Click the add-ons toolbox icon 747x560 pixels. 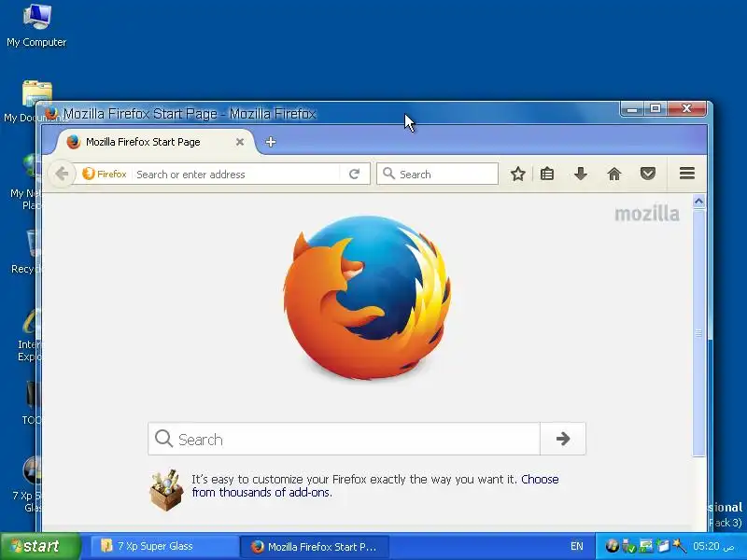tap(167, 489)
